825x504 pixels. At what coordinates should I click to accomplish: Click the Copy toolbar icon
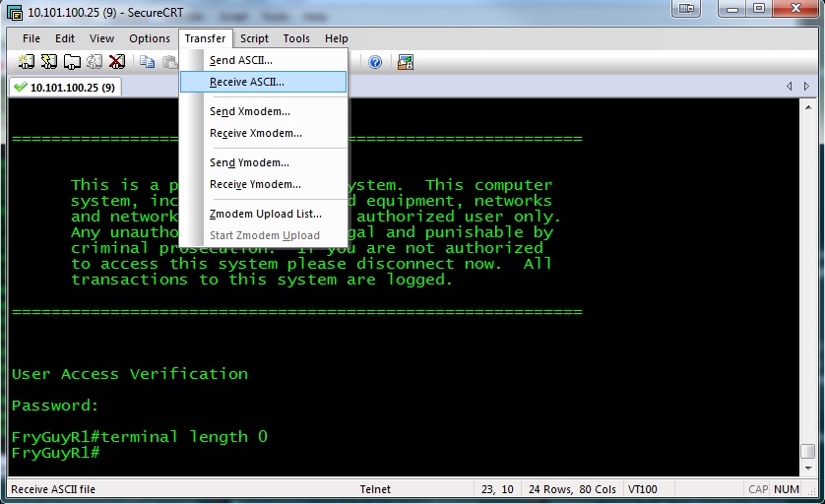(147, 62)
